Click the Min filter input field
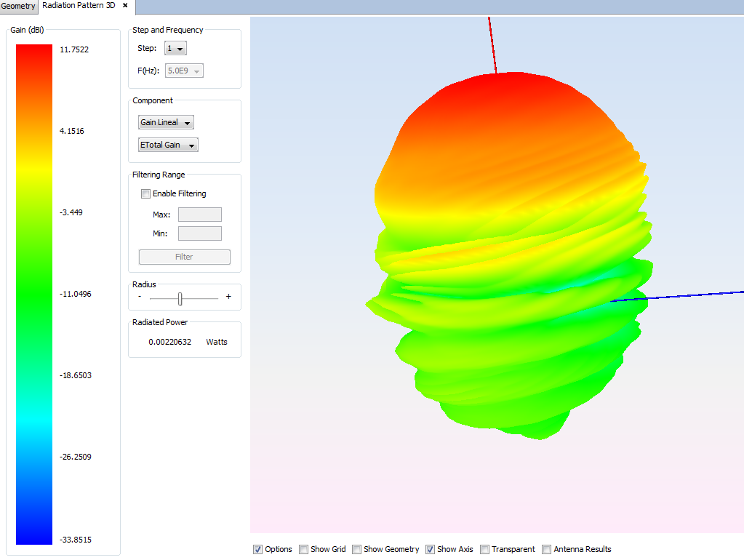This screenshot has width=744, height=560. coord(199,233)
